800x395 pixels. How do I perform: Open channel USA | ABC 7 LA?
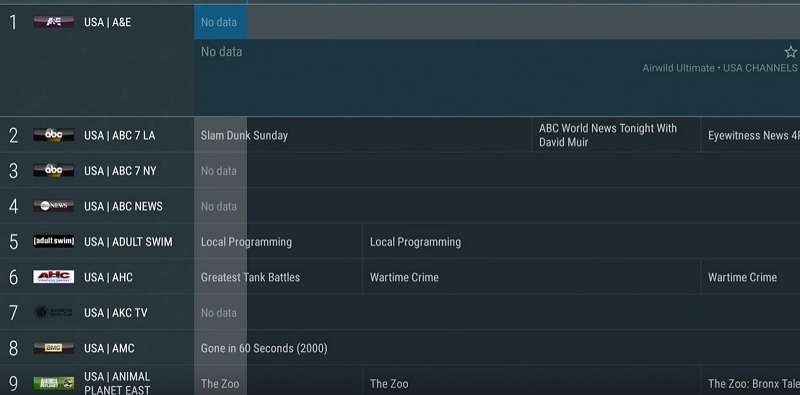click(119, 136)
